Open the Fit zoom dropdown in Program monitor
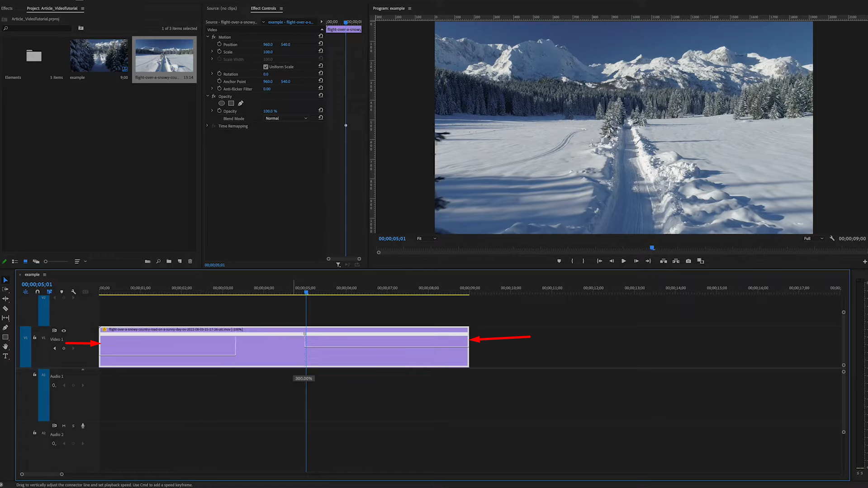868x488 pixels. (426, 238)
